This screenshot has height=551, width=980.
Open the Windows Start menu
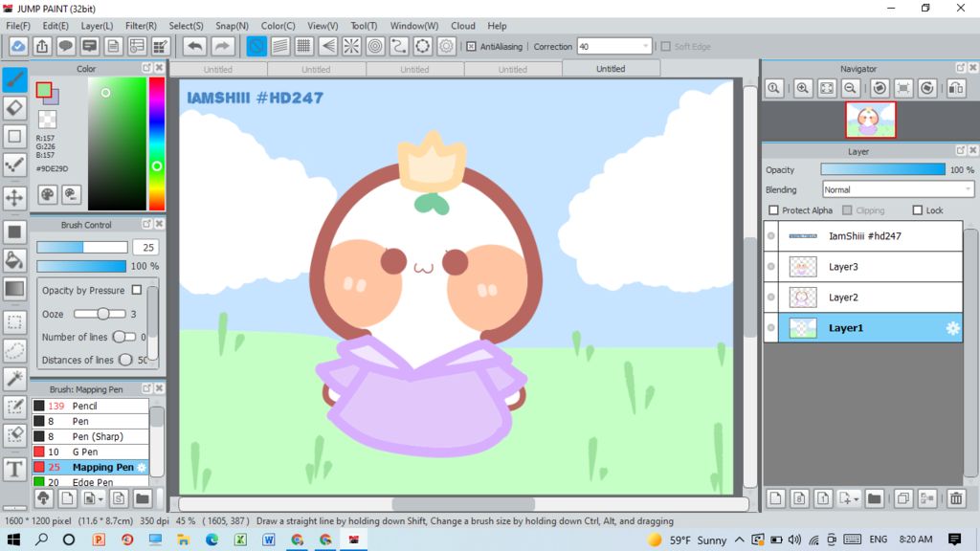[x=13, y=540]
